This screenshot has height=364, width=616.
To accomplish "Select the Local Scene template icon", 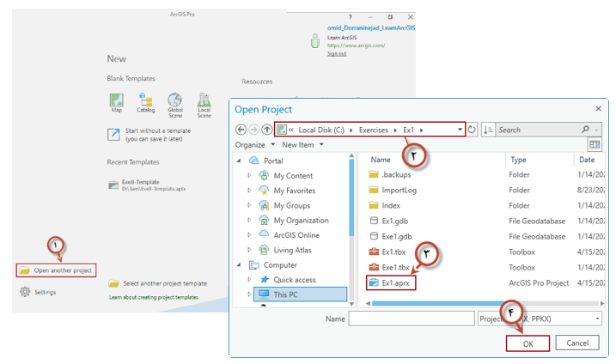I will click(204, 100).
